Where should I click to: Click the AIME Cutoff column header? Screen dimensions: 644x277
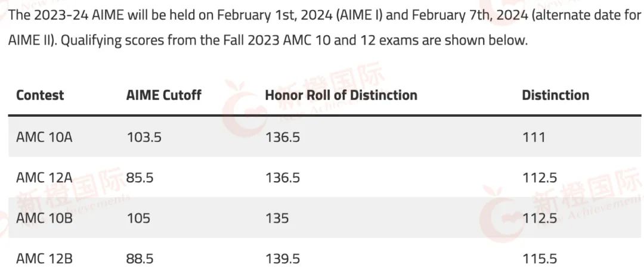[x=163, y=95]
